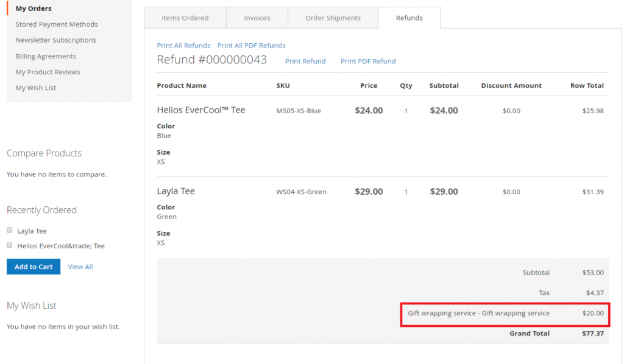Open the View All link
The height and width of the screenshot is (364, 624).
click(80, 267)
